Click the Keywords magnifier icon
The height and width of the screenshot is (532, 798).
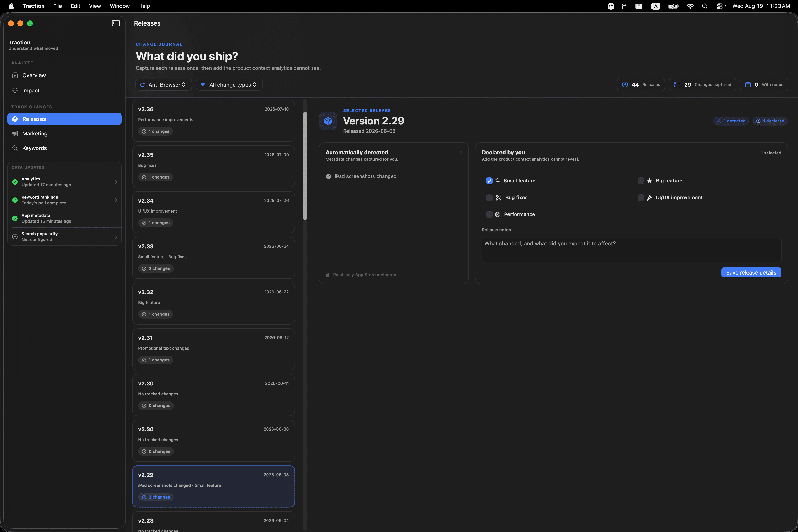coord(15,148)
